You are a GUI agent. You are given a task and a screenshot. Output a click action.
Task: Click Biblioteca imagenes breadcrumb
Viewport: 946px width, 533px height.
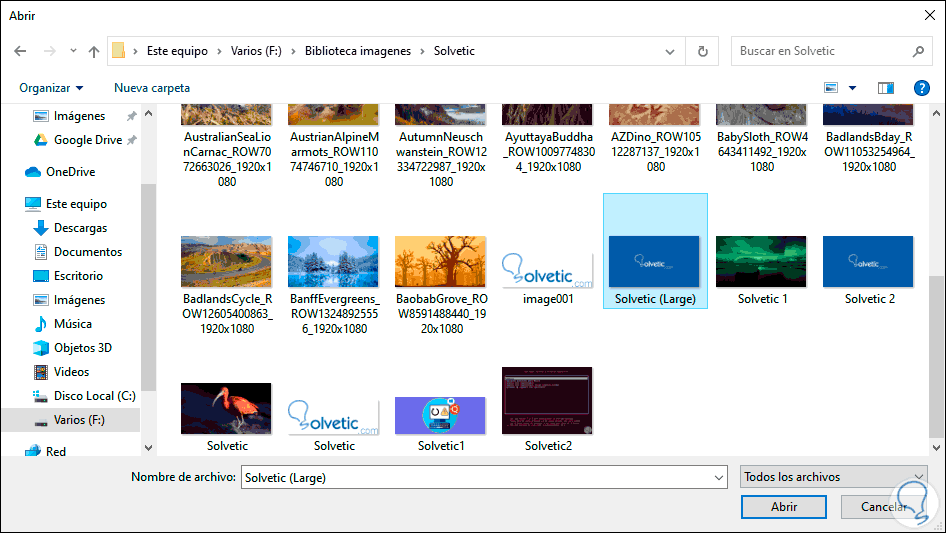click(x=358, y=51)
